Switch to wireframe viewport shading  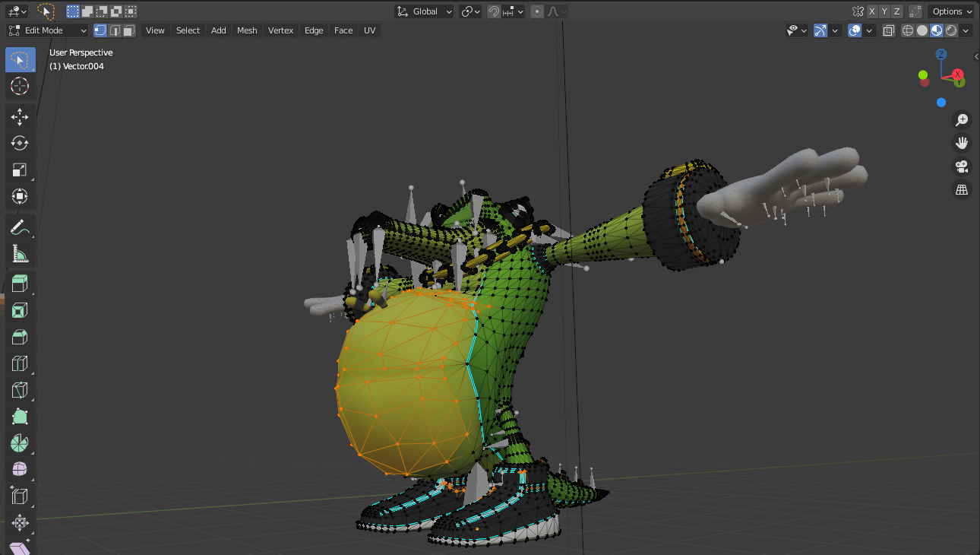click(908, 30)
